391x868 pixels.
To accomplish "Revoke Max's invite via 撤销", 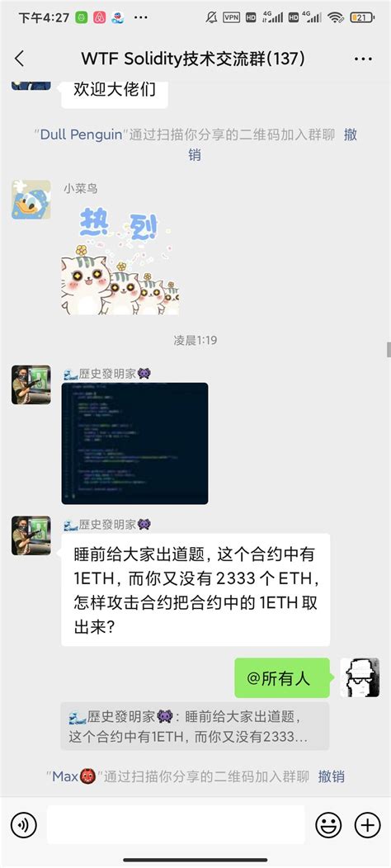I will pos(331,776).
